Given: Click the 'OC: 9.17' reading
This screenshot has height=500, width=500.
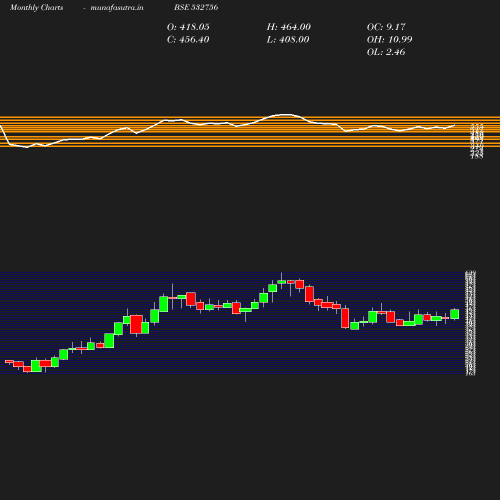Looking at the screenshot, I should tap(386, 27).
